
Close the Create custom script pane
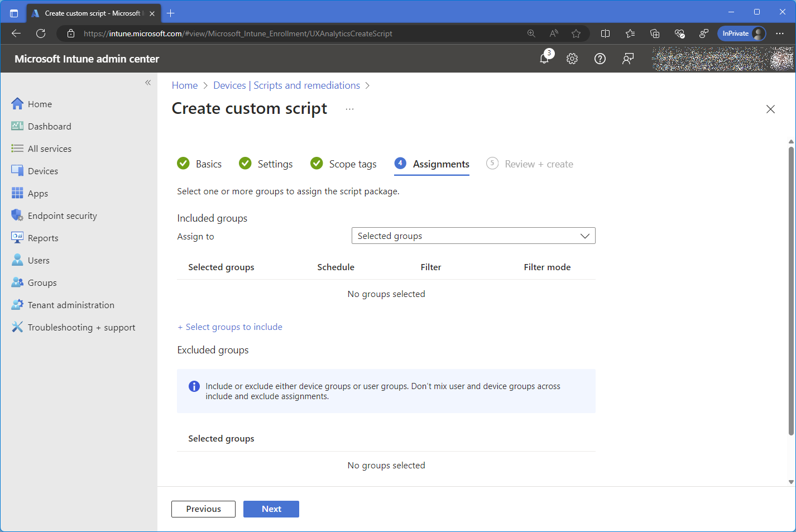coord(770,109)
